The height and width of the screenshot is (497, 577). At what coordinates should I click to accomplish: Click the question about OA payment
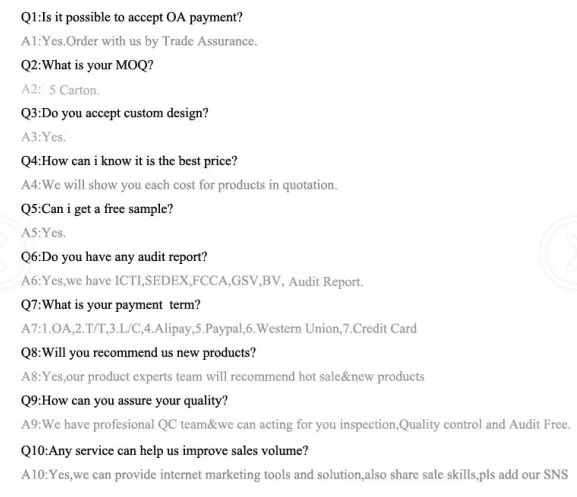point(132,18)
